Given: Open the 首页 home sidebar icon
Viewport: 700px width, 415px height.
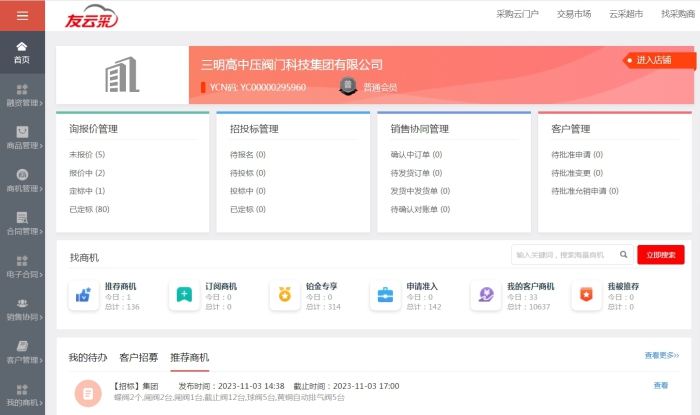Looking at the screenshot, I should [22, 51].
